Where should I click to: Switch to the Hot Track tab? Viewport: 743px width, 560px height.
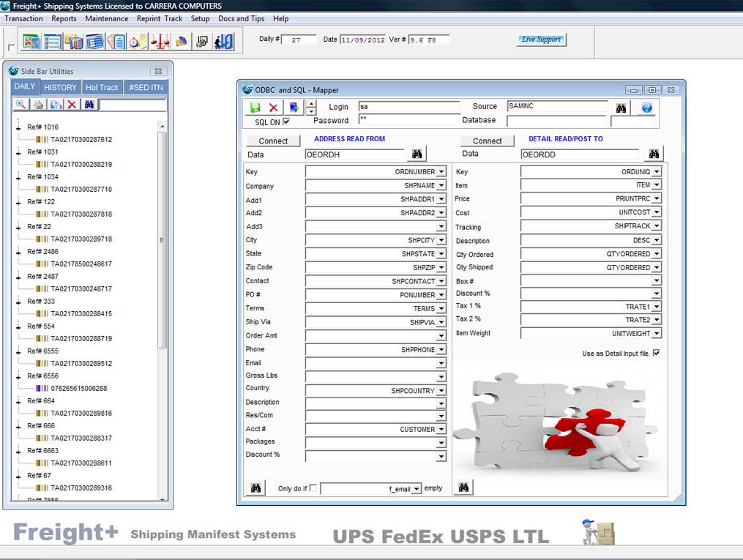(x=102, y=88)
